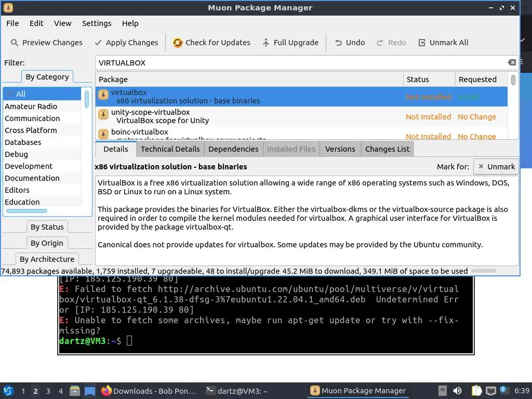This screenshot has width=532, height=399.
Task: Open Firefox Downloads window from taskbar
Action: pos(149,391)
